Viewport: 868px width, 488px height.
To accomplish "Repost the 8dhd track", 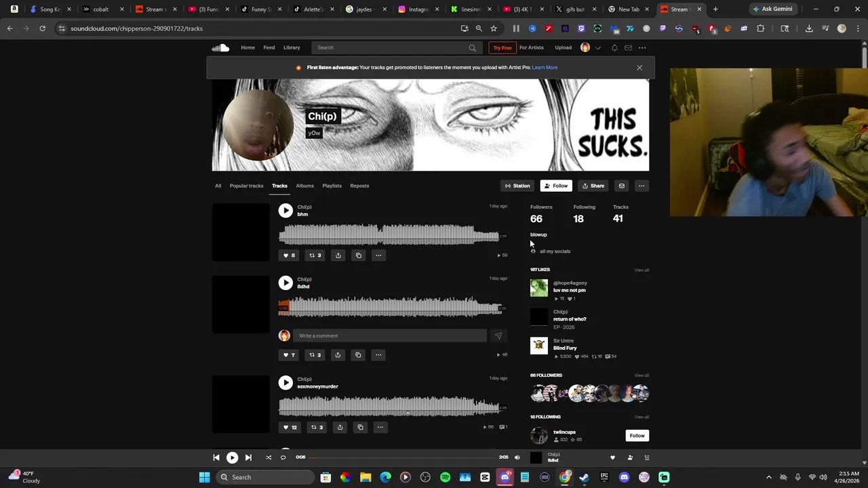I will (315, 354).
